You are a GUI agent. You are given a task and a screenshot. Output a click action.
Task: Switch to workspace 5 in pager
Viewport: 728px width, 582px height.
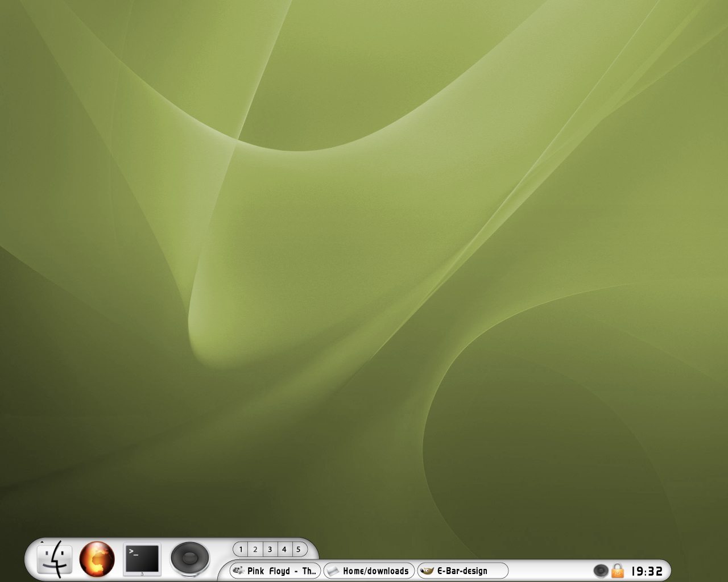[299, 550]
